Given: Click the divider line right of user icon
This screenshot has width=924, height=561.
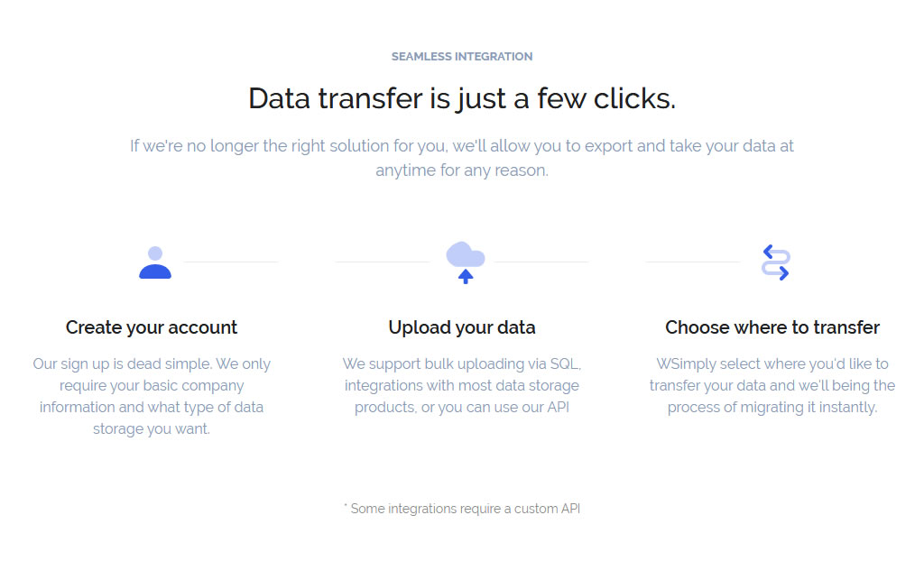Looking at the screenshot, I should tap(231, 262).
